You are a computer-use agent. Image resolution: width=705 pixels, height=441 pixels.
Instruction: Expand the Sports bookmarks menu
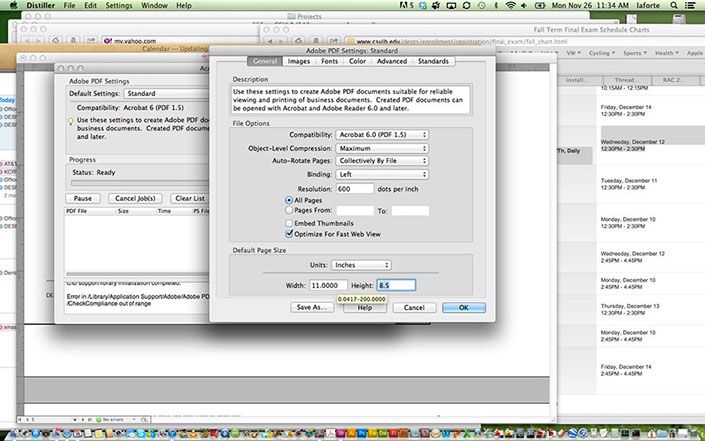[x=635, y=53]
